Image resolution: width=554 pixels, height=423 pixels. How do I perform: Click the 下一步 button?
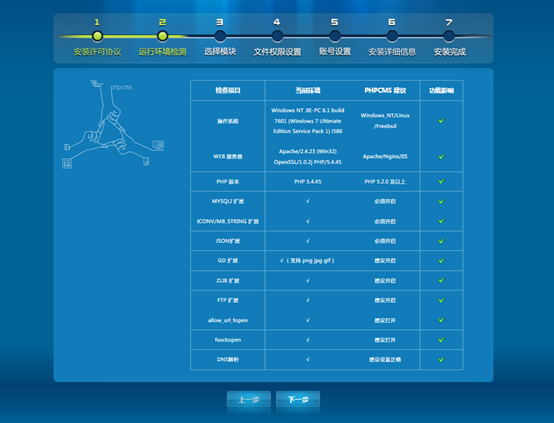tap(298, 399)
